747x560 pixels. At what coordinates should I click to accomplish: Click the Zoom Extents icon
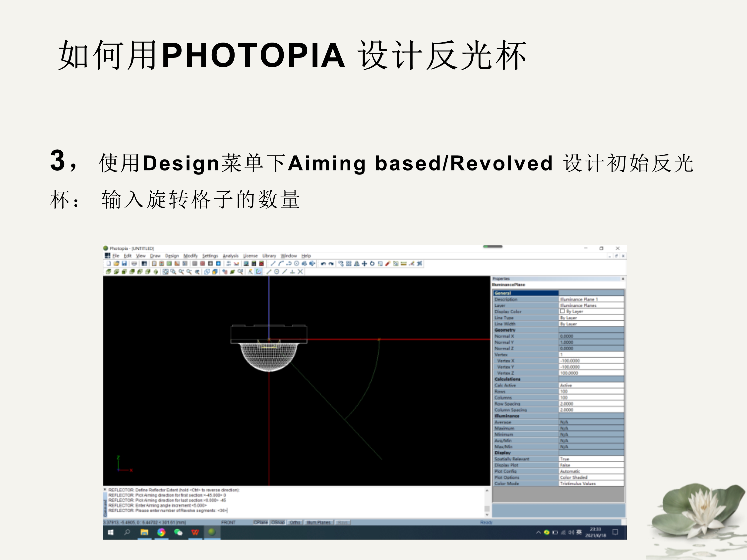click(x=166, y=272)
